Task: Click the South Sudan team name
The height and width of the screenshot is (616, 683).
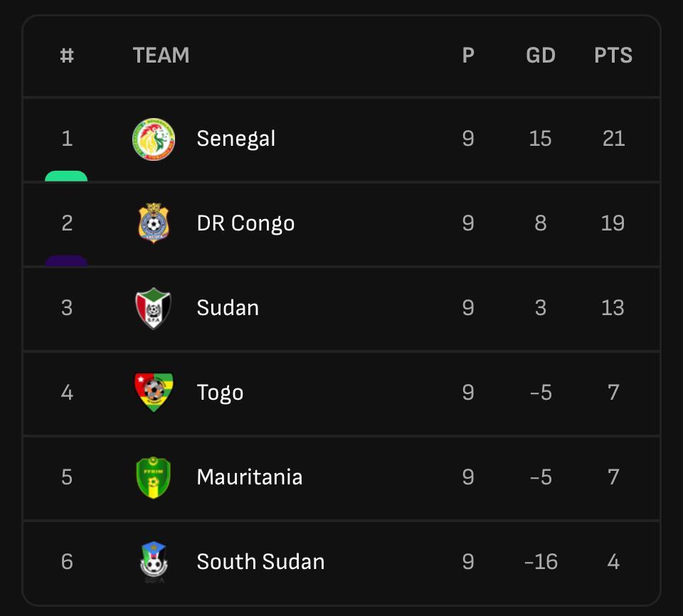Action: (x=260, y=562)
